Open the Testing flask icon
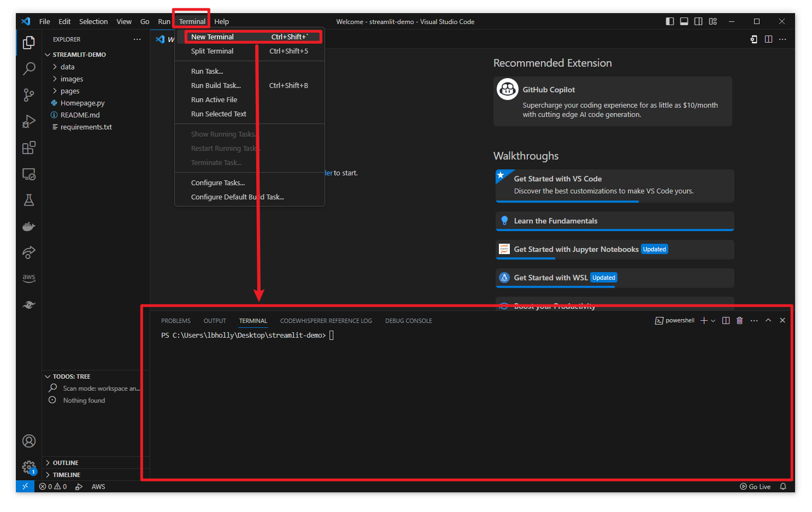812x512 pixels. coord(29,200)
